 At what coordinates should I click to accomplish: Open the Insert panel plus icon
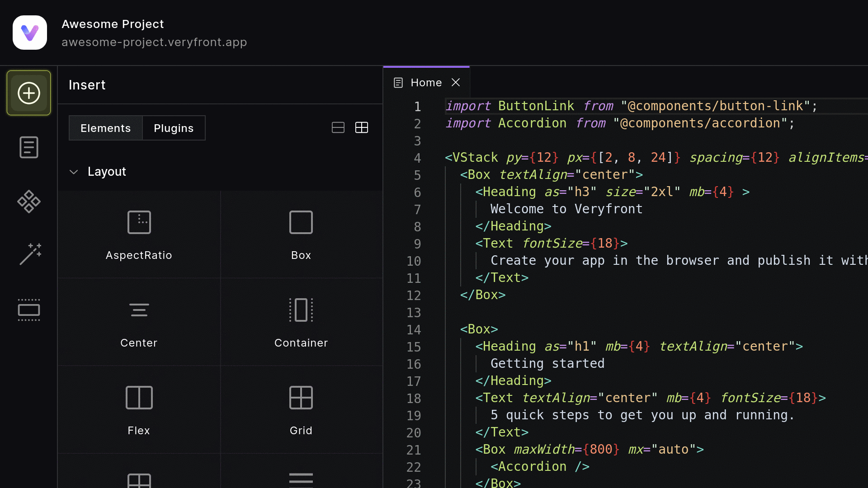coord(29,93)
